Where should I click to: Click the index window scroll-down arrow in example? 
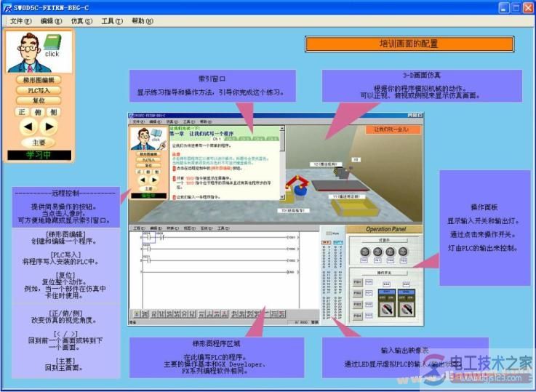click(282, 197)
